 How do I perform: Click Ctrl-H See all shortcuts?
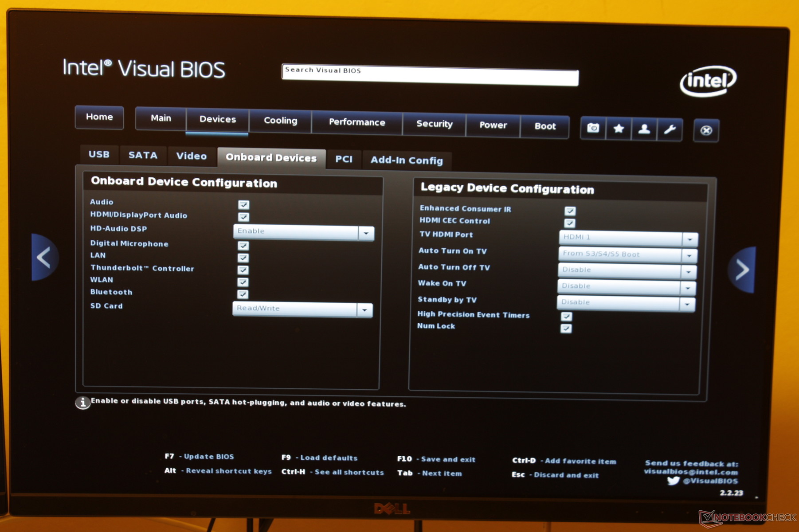[x=333, y=472]
